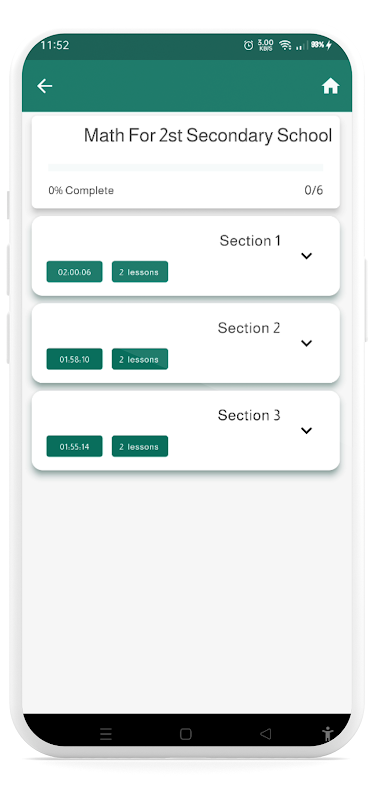Tap the battery 88% indicator

(x=321, y=45)
